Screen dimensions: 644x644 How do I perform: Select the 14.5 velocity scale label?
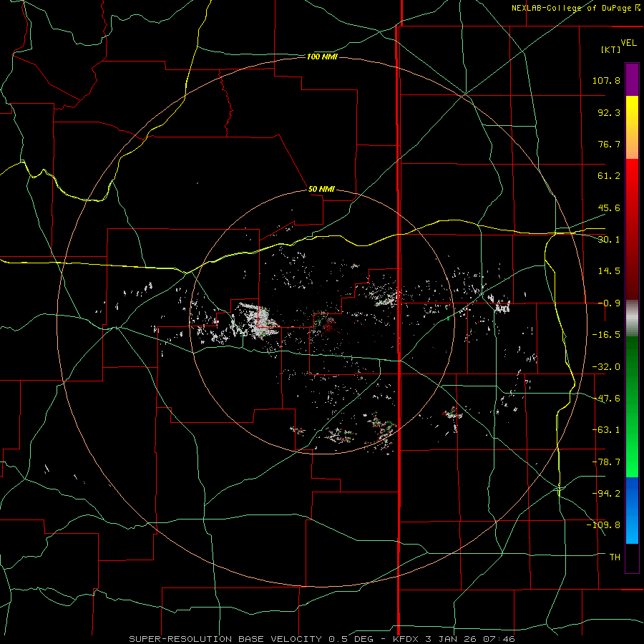609,271
